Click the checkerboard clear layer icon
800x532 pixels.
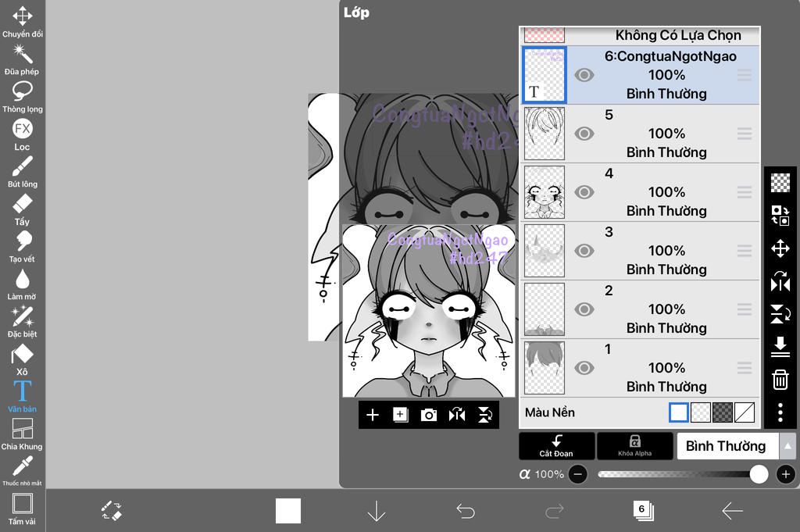[x=780, y=182]
